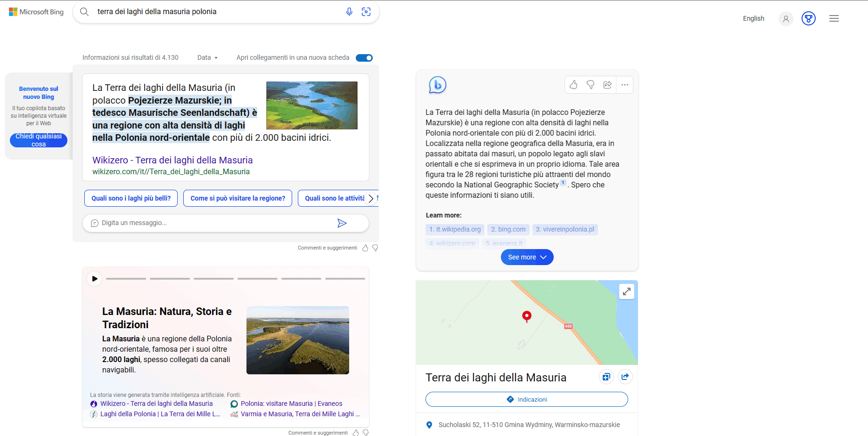The width and height of the screenshot is (868, 436).
Task: Open Microsoft Rewards trophy icon
Action: (809, 19)
